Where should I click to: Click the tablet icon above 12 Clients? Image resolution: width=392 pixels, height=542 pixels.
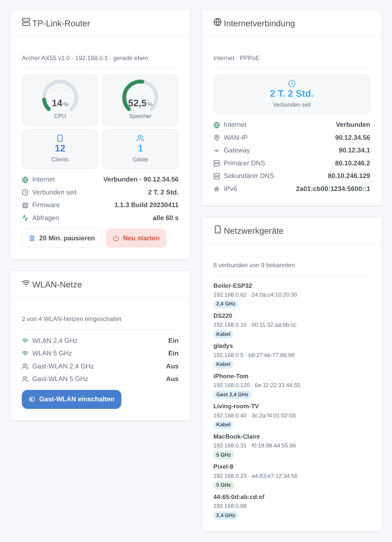point(60,138)
